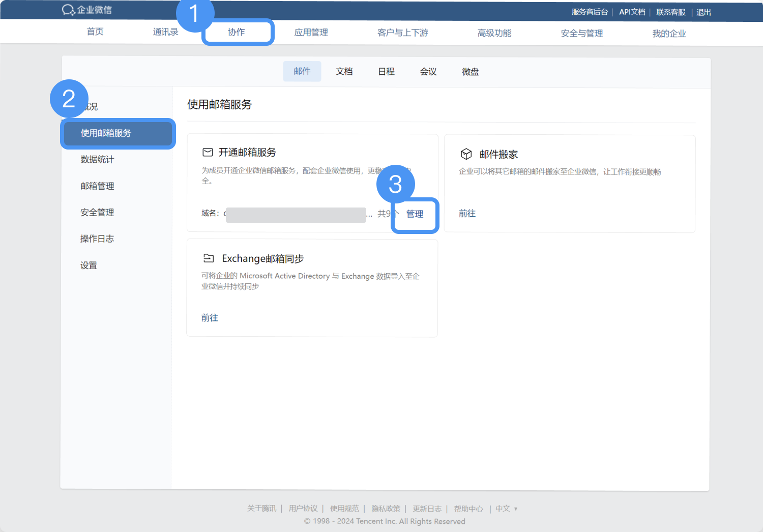Click 管理 link for mailbox domain

pyautogui.click(x=415, y=214)
